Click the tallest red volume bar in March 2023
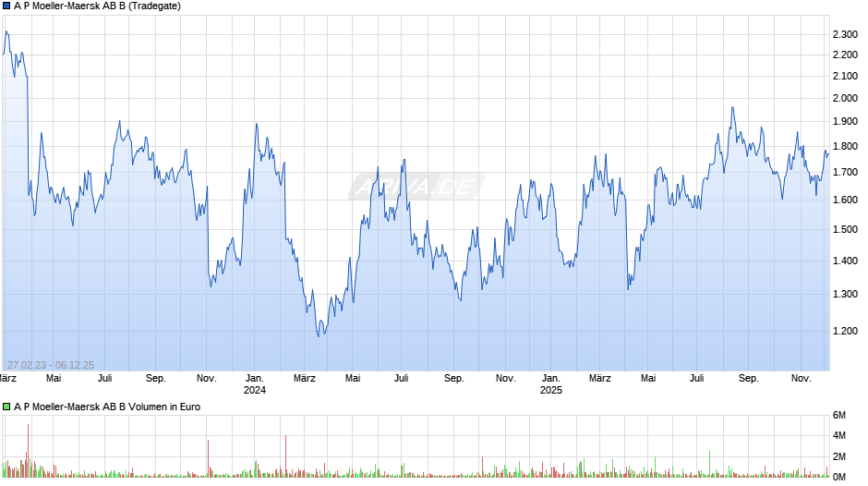Image resolution: width=868 pixels, height=486 pixels. [29, 451]
